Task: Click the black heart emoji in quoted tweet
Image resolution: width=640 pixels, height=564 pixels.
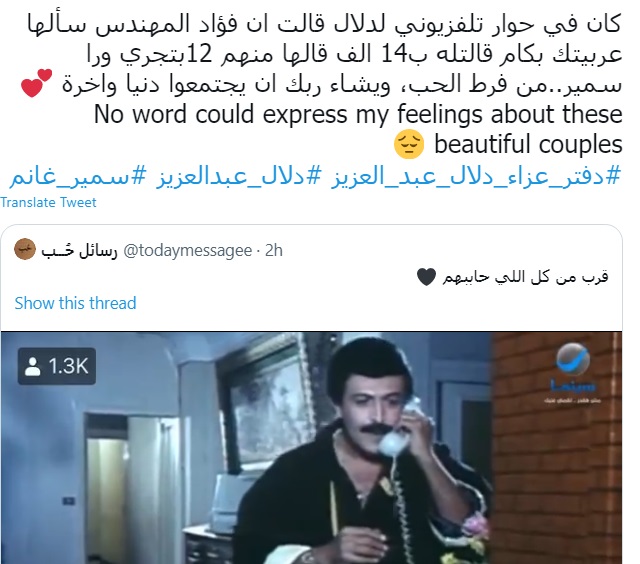Action: point(427,277)
